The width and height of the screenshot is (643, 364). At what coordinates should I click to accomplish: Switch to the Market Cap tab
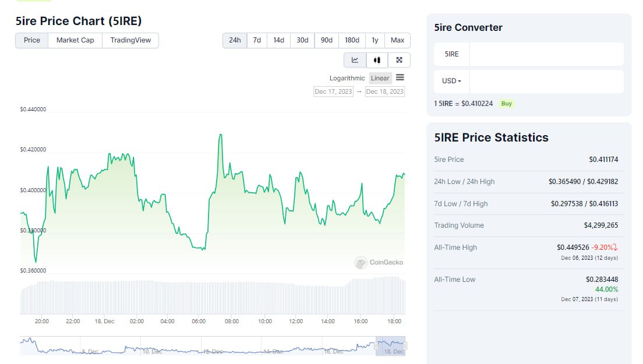point(75,40)
